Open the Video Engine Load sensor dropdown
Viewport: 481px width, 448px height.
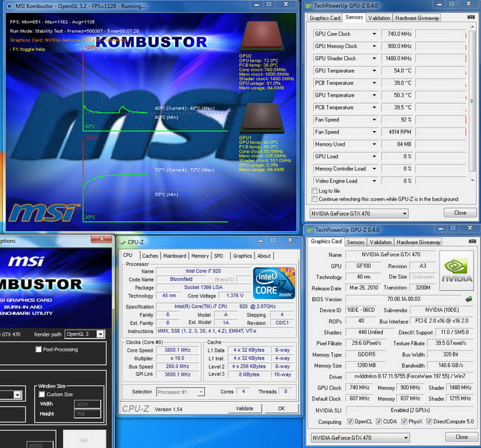[374, 181]
